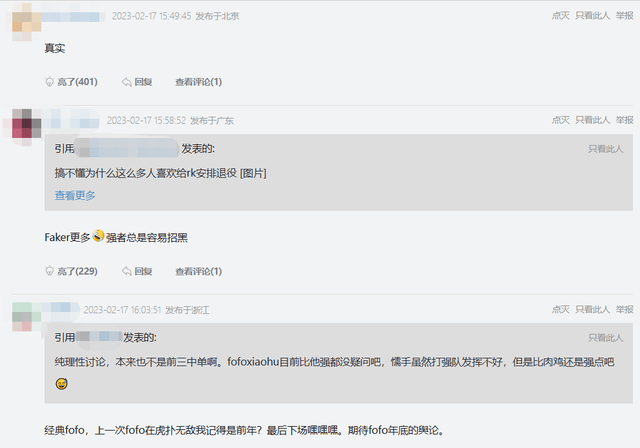Toggle 点灭 on the Guangdong comment

(x=560, y=120)
